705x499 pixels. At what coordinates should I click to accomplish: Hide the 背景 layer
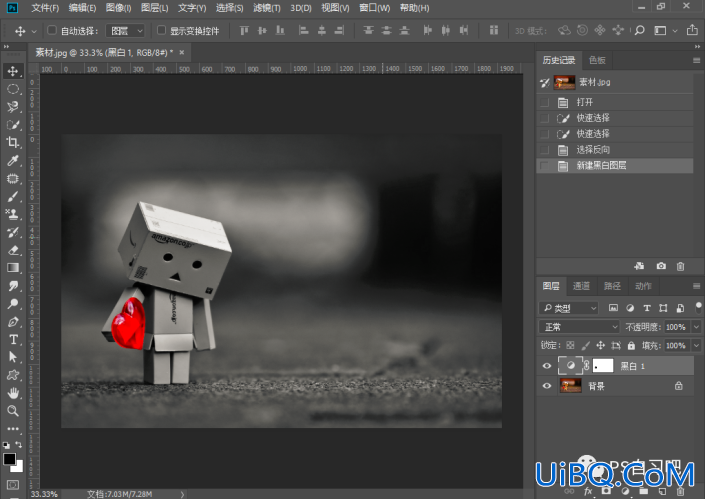point(547,386)
